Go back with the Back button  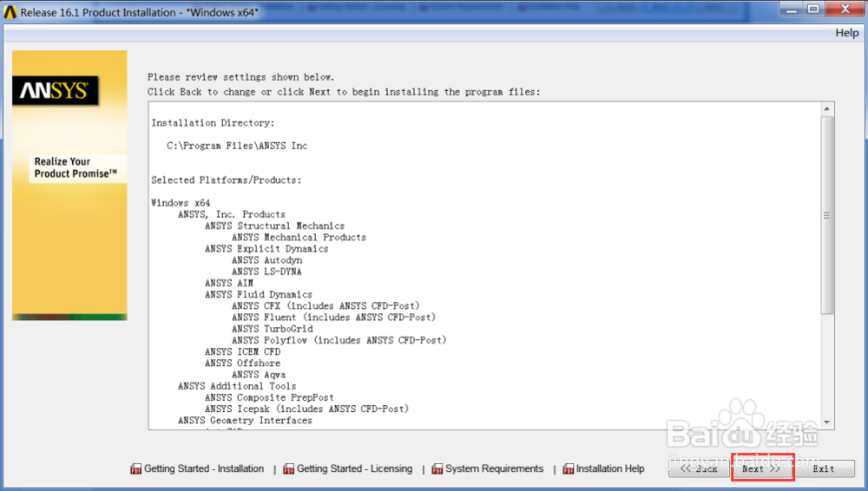coord(699,468)
